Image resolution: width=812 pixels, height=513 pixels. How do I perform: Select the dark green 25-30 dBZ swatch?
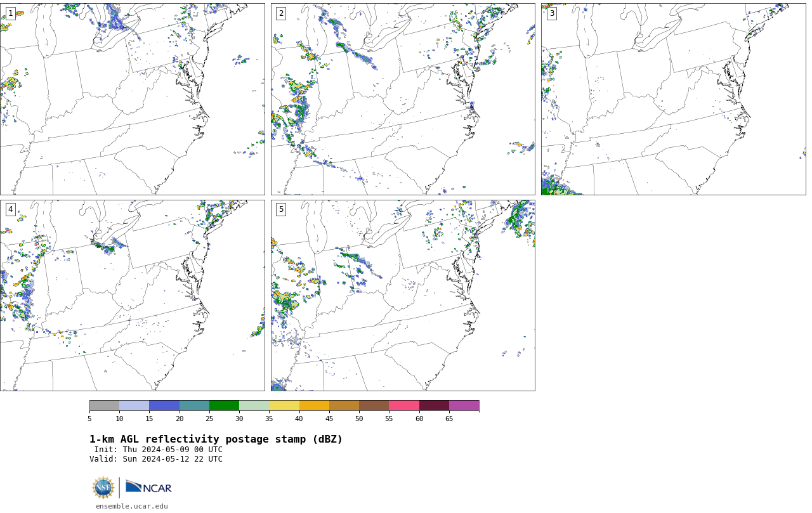pos(224,406)
